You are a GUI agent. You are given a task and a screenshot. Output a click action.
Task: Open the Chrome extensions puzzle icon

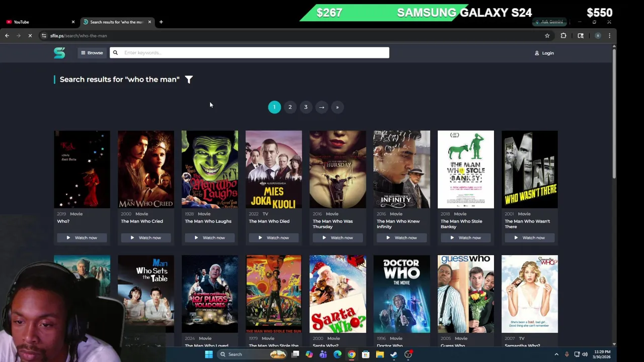point(563,36)
